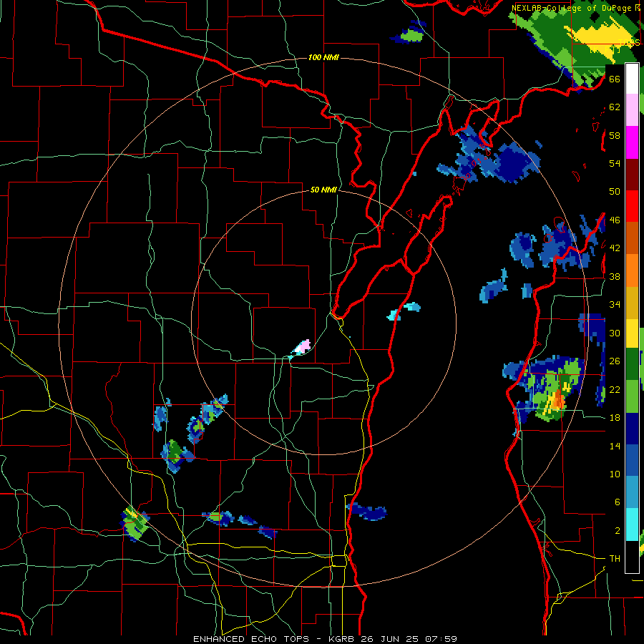Click the light pink legend swatch

point(632,110)
